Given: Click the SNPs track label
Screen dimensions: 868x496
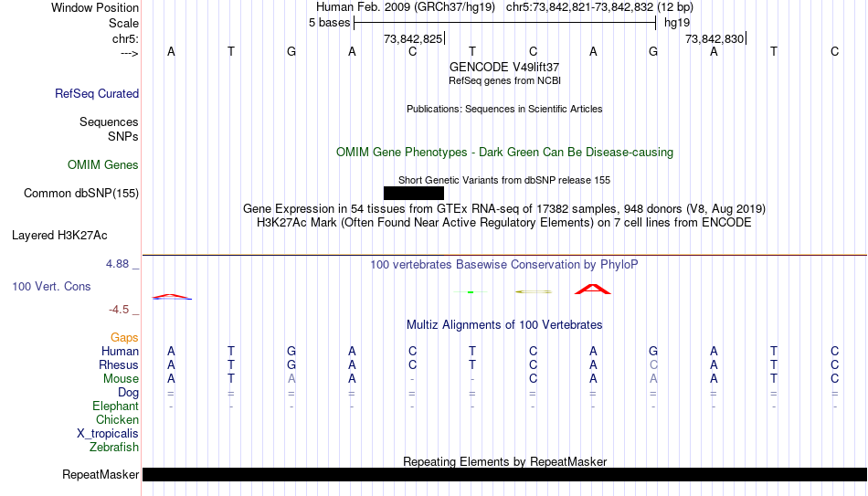Looking at the screenshot, I should [x=123, y=136].
